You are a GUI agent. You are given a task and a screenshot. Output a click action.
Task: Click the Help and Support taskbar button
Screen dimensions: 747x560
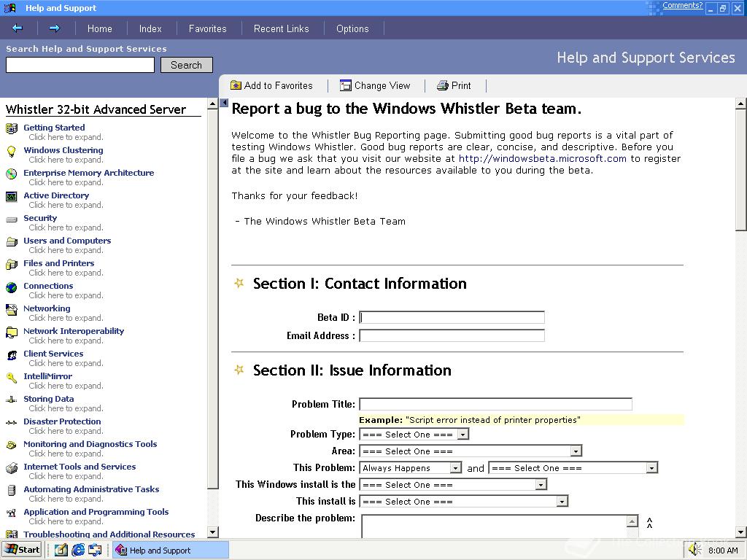pyautogui.click(x=171, y=550)
